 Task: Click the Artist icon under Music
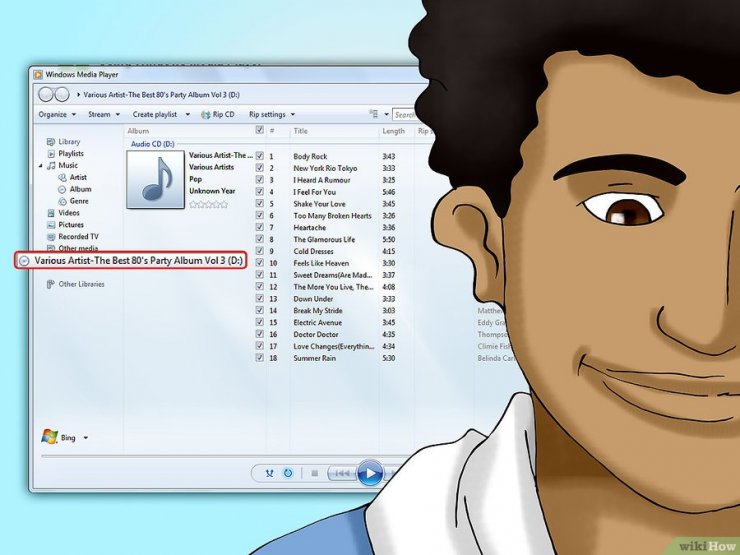[62, 177]
